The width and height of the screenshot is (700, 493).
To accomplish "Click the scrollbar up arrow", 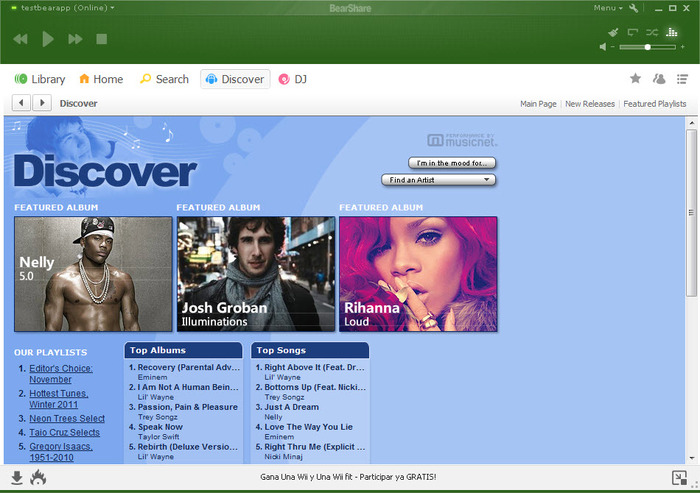I will point(692,123).
